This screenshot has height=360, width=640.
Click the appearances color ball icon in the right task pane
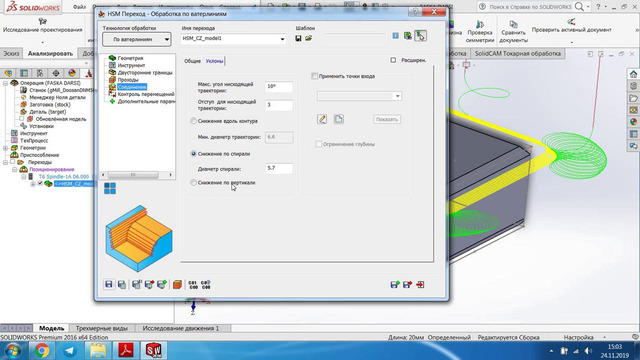click(633, 122)
